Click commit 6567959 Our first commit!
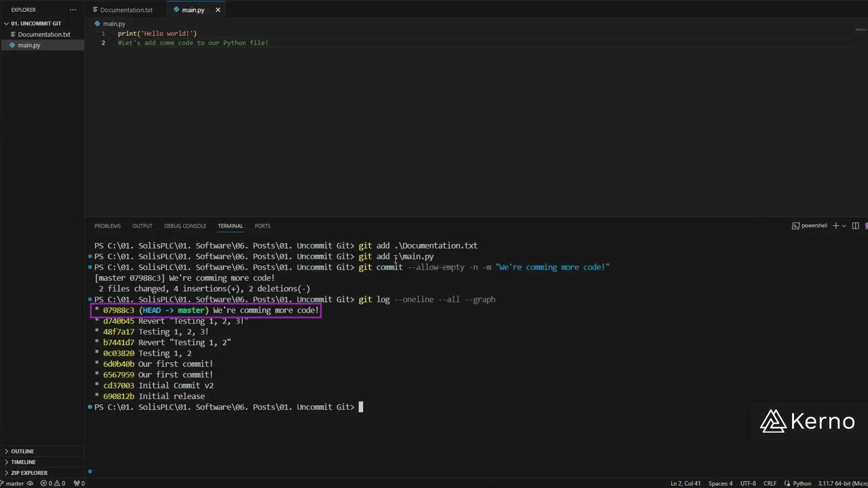This screenshot has width=868, height=488. coord(154,375)
